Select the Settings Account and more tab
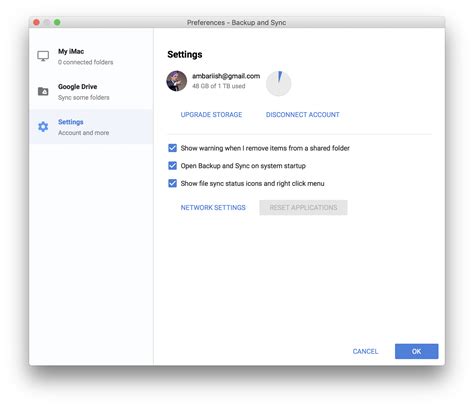 click(x=91, y=127)
